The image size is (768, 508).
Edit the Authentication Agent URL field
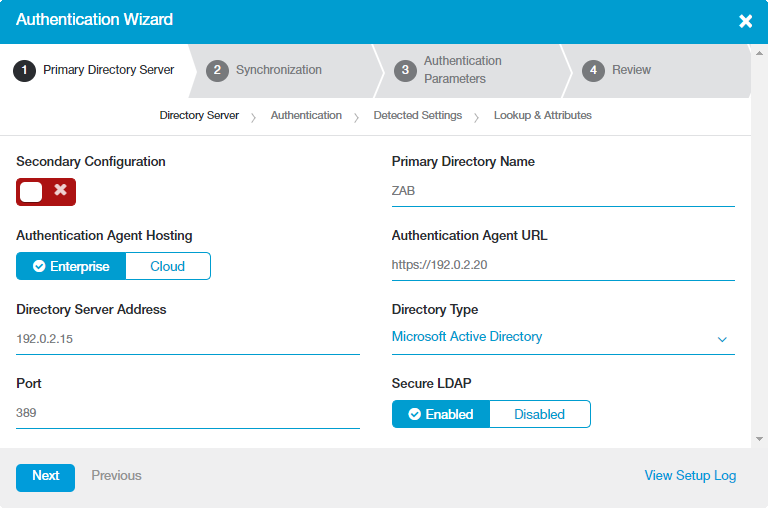click(563, 265)
